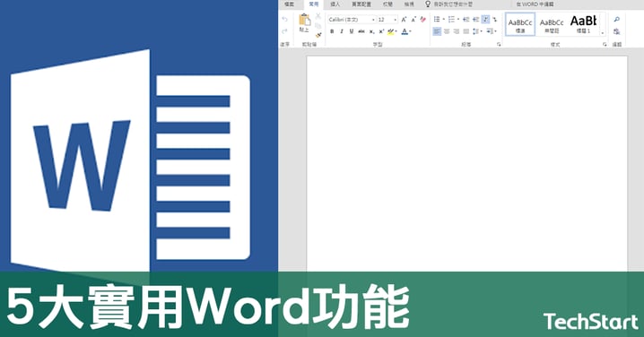Open the font size 12 dropdown
The width and height of the screenshot is (644, 337).
coord(387,20)
